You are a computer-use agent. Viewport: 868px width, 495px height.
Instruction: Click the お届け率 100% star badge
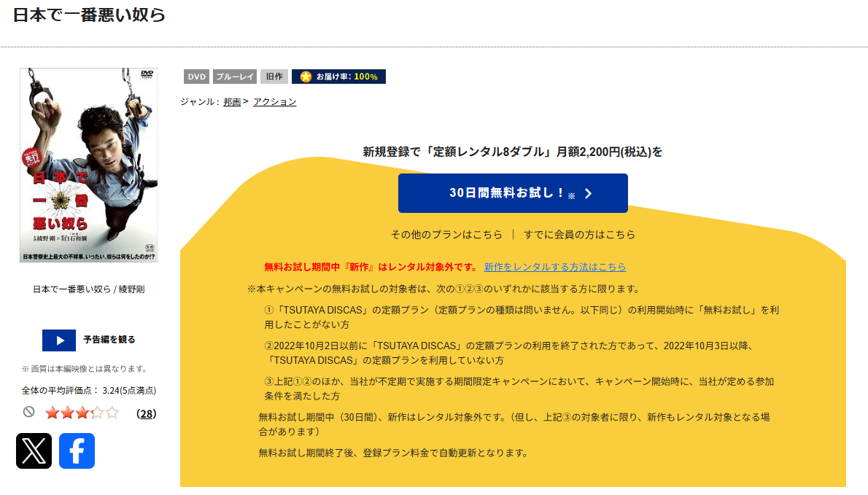tap(338, 77)
